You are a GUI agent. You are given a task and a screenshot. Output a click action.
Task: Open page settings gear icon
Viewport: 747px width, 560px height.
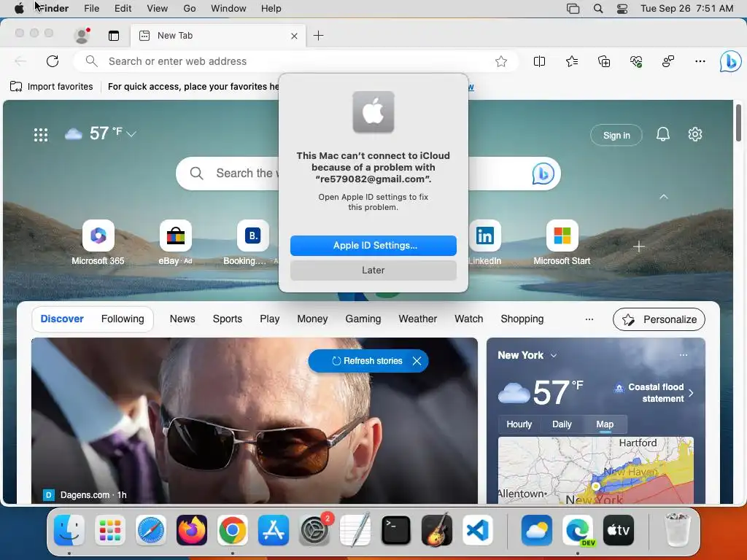click(x=695, y=134)
